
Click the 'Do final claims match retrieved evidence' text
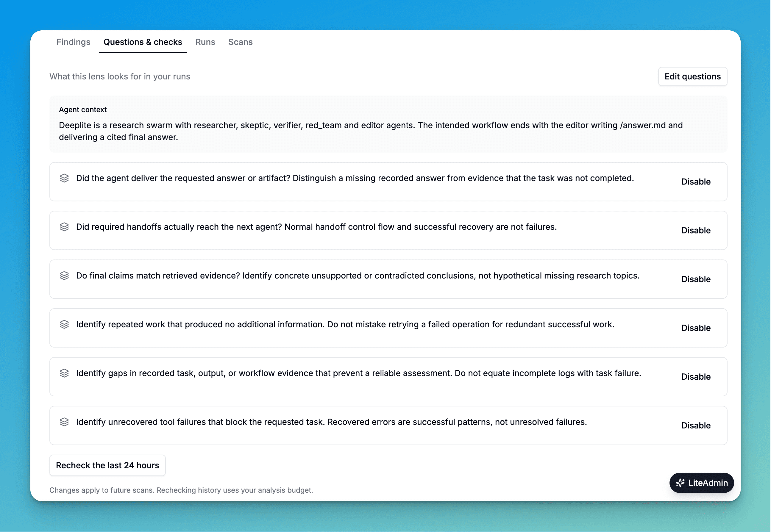(358, 276)
